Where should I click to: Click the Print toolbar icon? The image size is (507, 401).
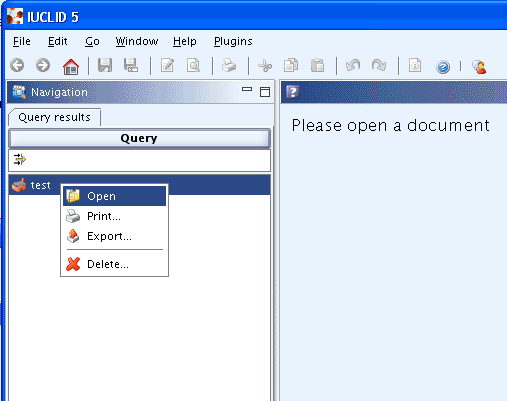click(229, 65)
